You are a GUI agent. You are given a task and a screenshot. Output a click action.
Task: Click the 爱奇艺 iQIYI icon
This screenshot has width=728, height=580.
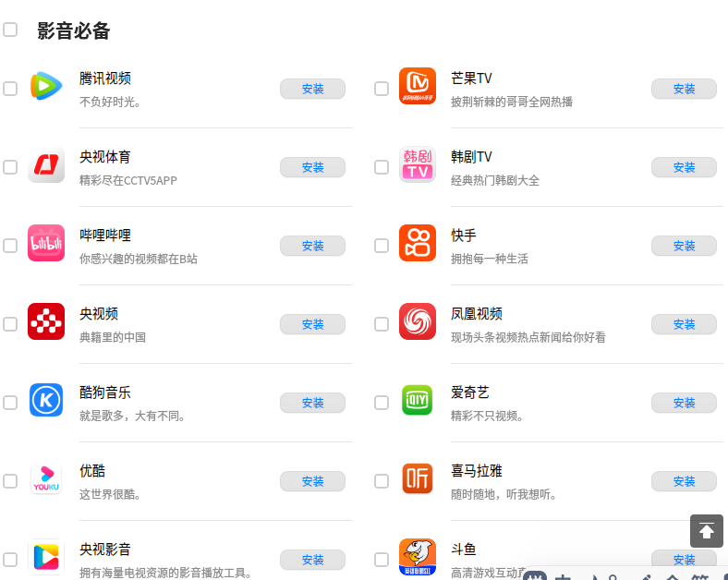tap(418, 400)
